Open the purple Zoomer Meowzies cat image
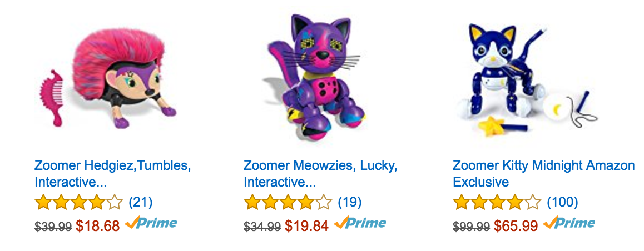This screenshot has width=644, height=251. click(x=313, y=78)
